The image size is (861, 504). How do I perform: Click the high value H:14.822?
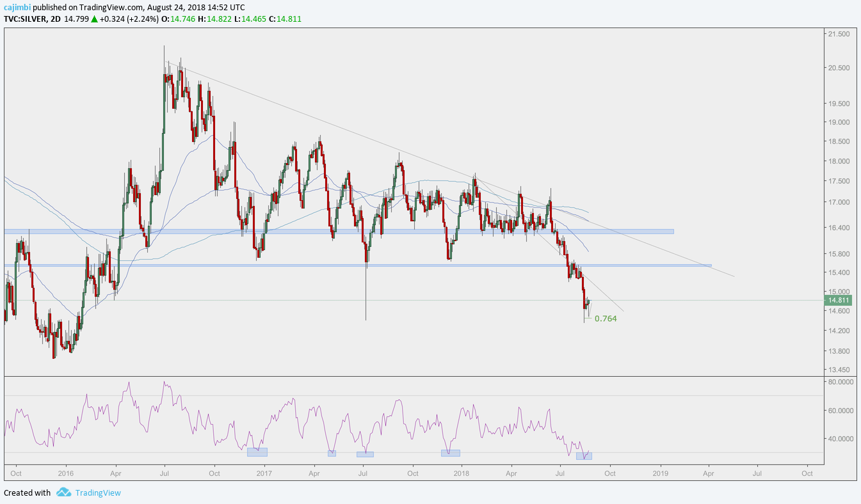pos(214,19)
